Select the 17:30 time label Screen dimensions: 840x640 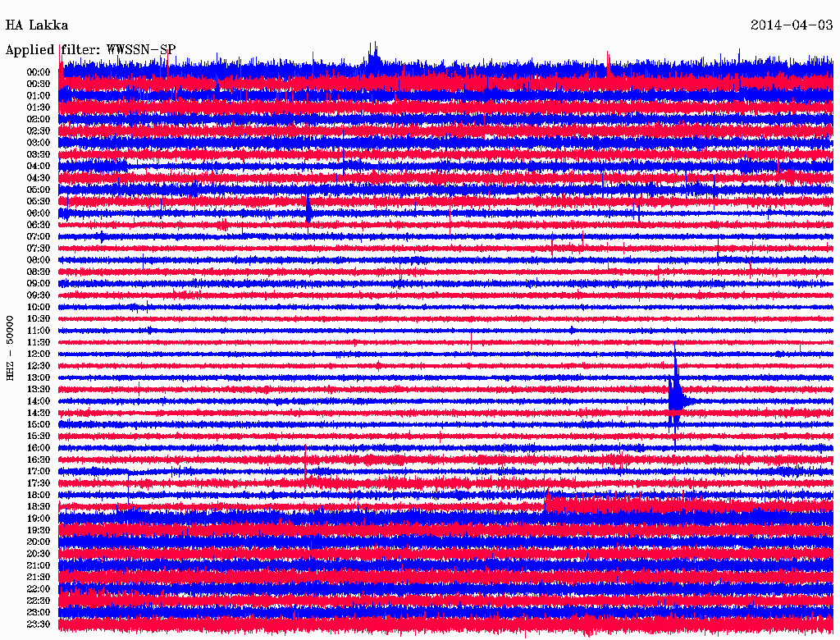(x=39, y=483)
